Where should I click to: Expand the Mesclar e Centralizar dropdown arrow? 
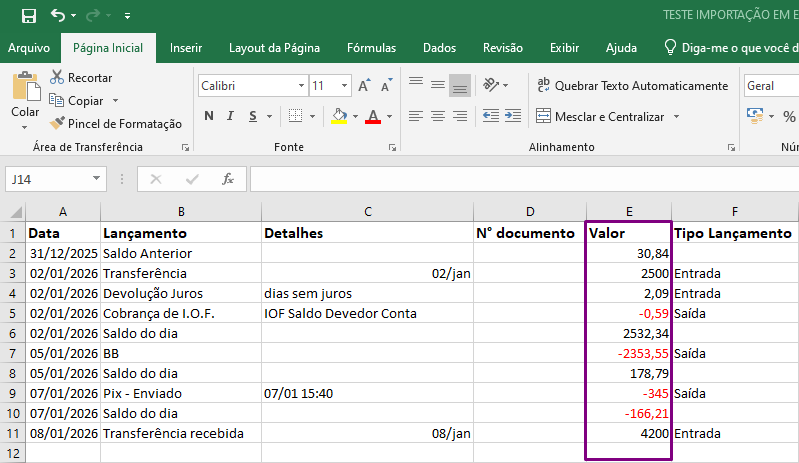click(677, 117)
